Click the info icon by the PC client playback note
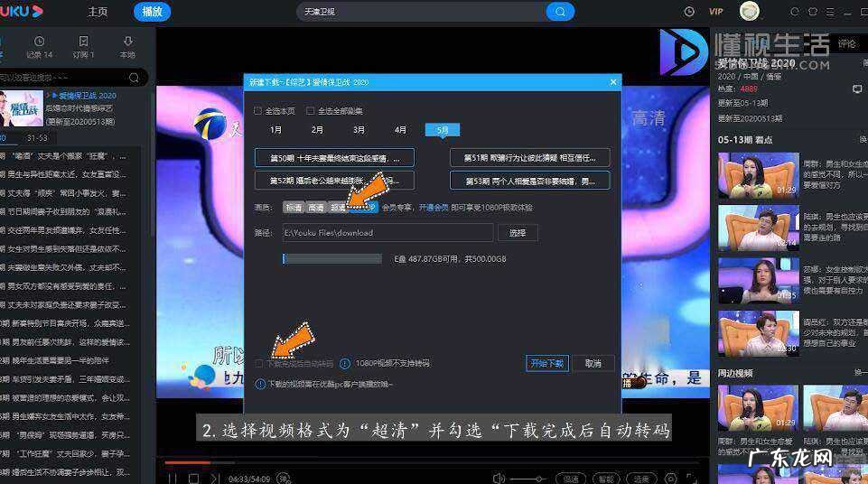Screen dimensions: 868x484 coord(260,384)
